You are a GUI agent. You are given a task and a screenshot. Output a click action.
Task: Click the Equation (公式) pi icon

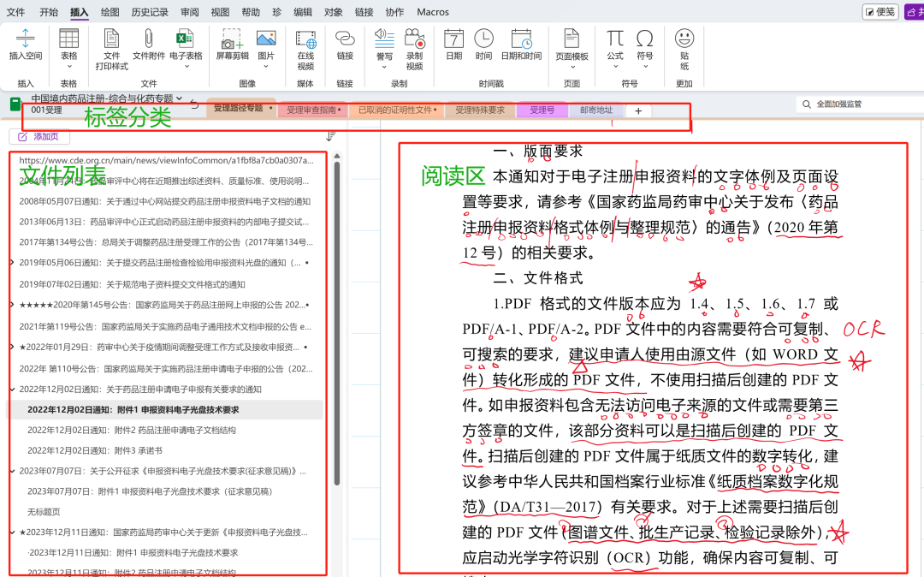tap(614, 39)
